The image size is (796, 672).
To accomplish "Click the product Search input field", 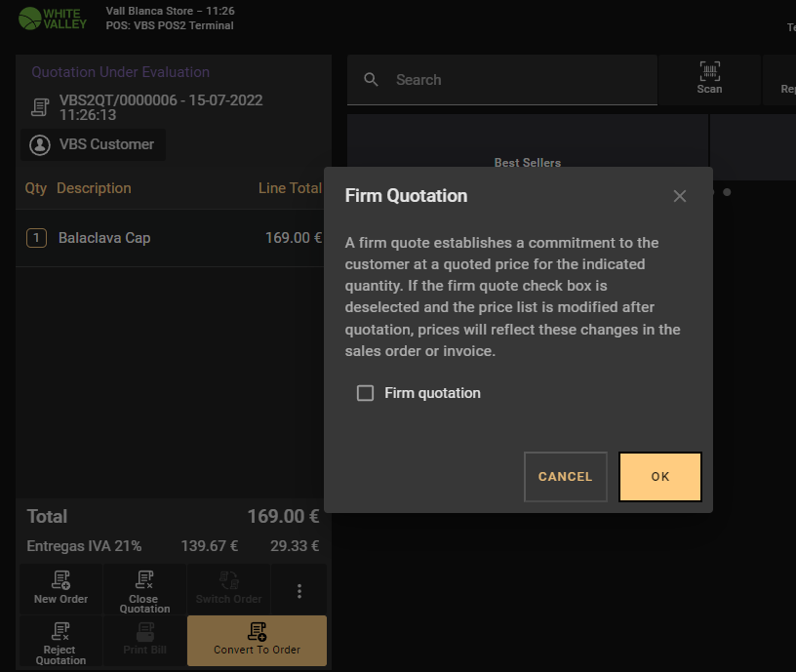I will click(517, 80).
